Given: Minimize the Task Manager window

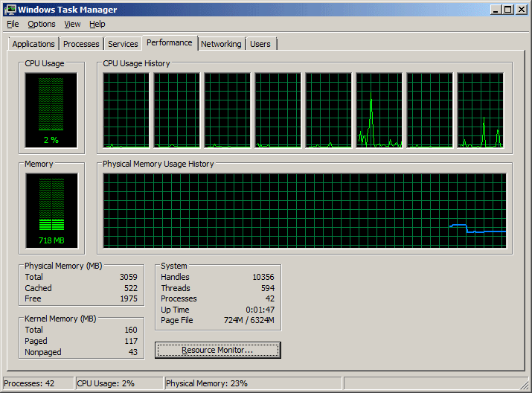Looking at the screenshot, I should click(496, 10).
